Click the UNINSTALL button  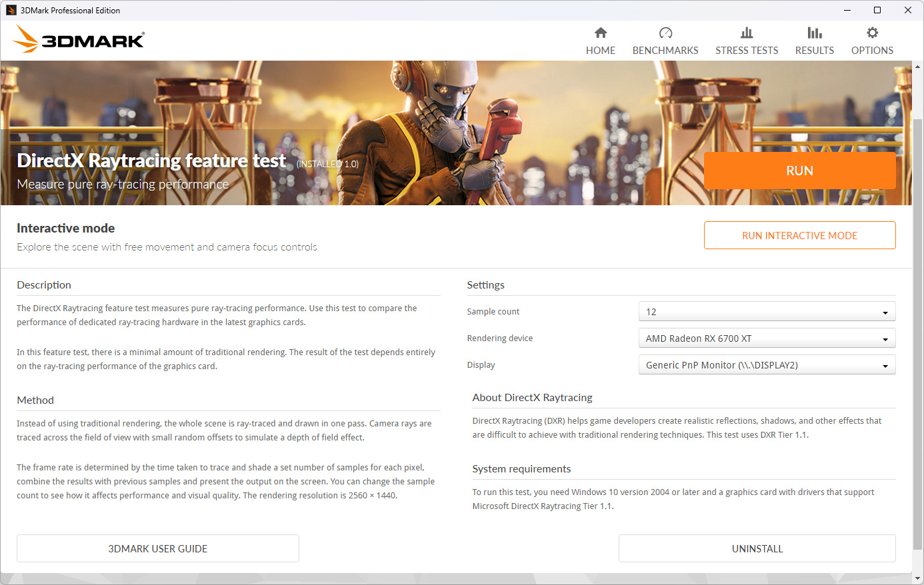pyautogui.click(x=757, y=548)
